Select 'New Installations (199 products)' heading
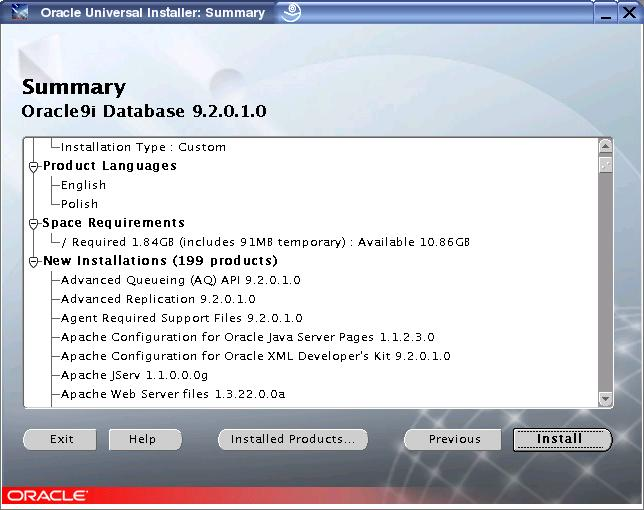Screen dimensions: 644x510 (160, 261)
